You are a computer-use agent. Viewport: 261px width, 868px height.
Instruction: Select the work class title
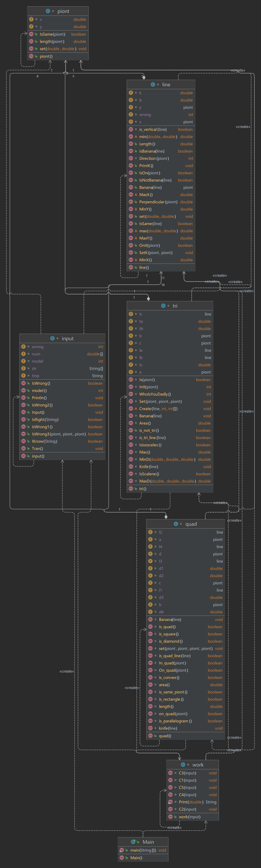coord(198,765)
